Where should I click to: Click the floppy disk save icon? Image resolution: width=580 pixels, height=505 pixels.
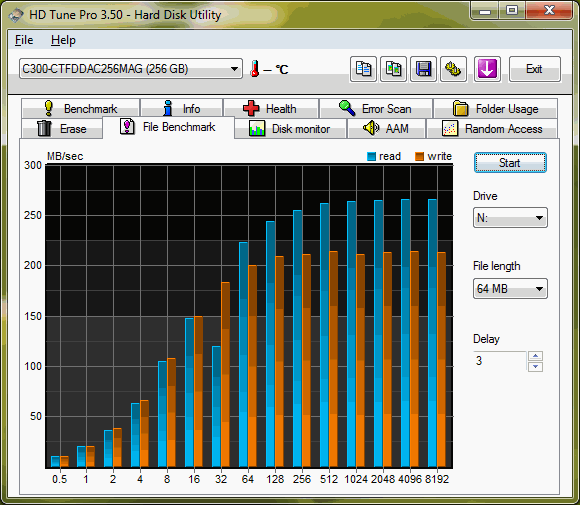pos(424,69)
